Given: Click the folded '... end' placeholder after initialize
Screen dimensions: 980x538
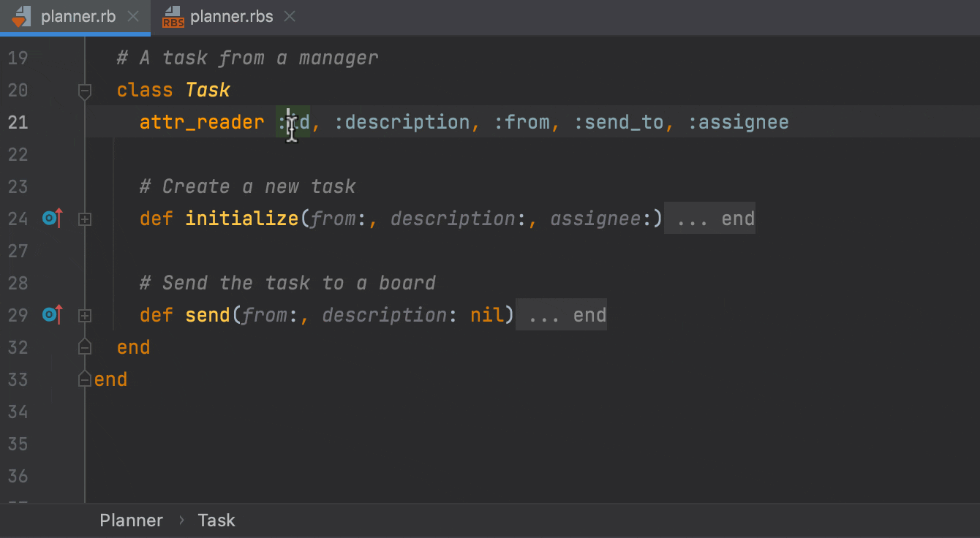Looking at the screenshot, I should [709, 219].
